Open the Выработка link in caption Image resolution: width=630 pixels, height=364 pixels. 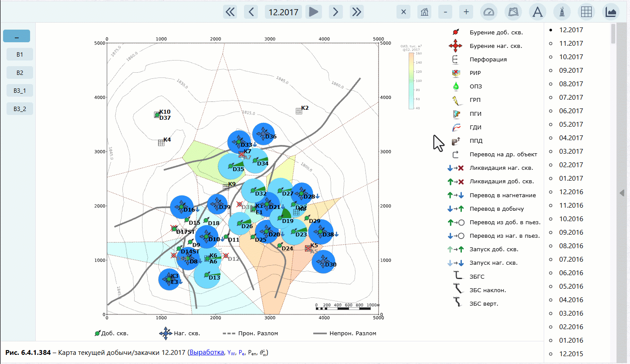tap(207, 352)
